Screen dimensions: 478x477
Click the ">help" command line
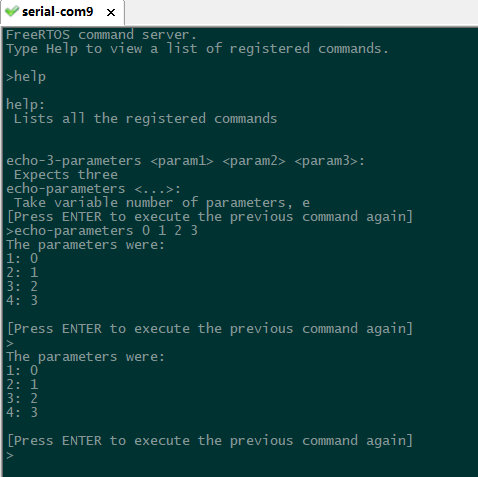click(x=26, y=77)
